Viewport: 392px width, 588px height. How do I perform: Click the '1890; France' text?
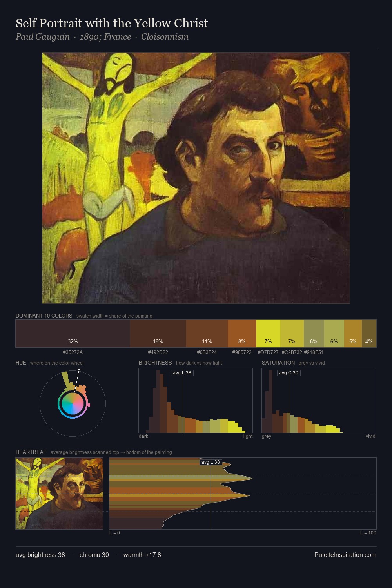[105, 37]
